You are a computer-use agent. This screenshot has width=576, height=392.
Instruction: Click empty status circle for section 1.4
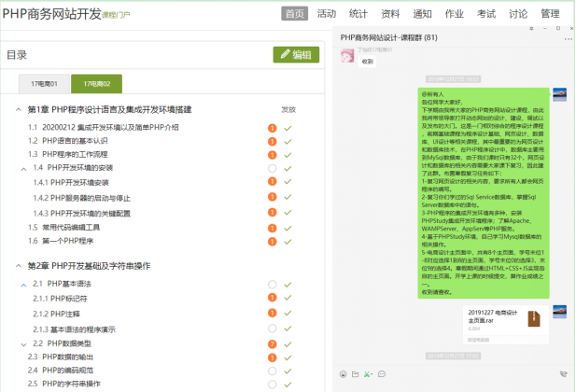point(273,168)
